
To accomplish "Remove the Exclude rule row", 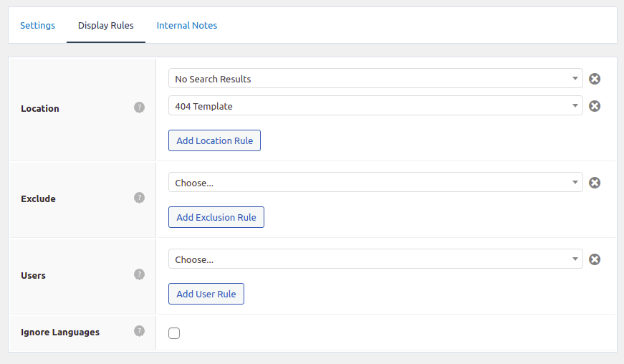I will point(595,183).
